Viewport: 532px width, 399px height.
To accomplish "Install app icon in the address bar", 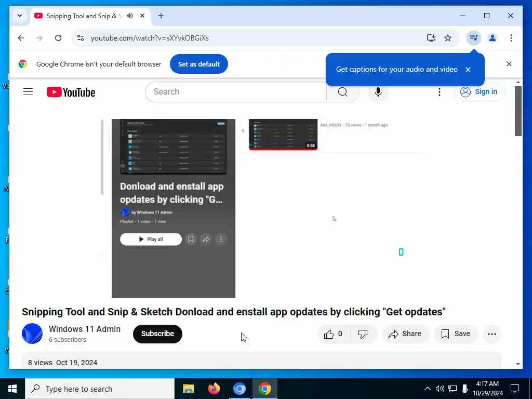I will 431,38.
